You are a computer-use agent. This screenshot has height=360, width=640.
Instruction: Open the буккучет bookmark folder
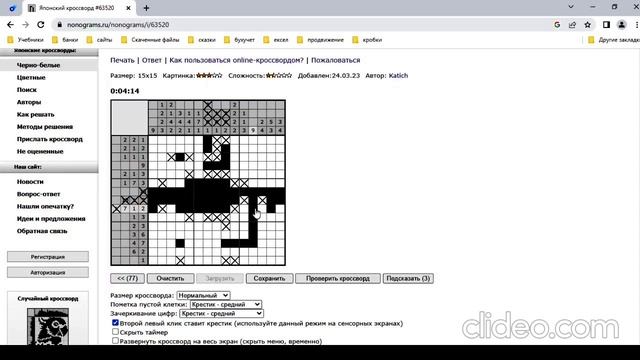point(240,40)
